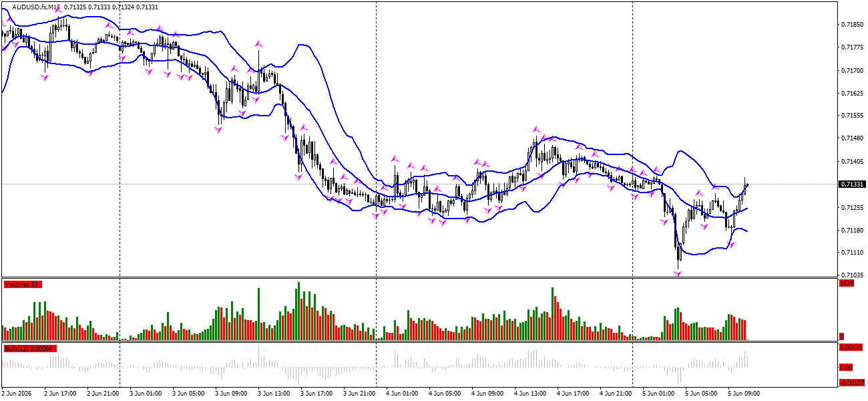
Task: Click the 1639 volume scale maximum
Action: pos(847,283)
